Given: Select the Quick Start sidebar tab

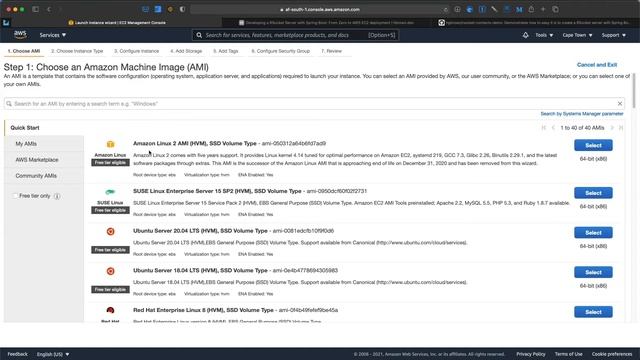Looking at the screenshot, I should (44, 128).
